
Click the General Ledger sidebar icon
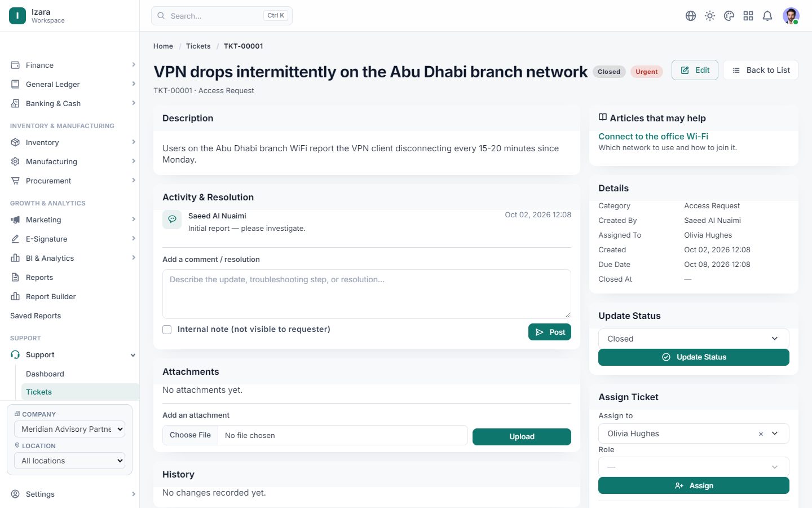15,84
